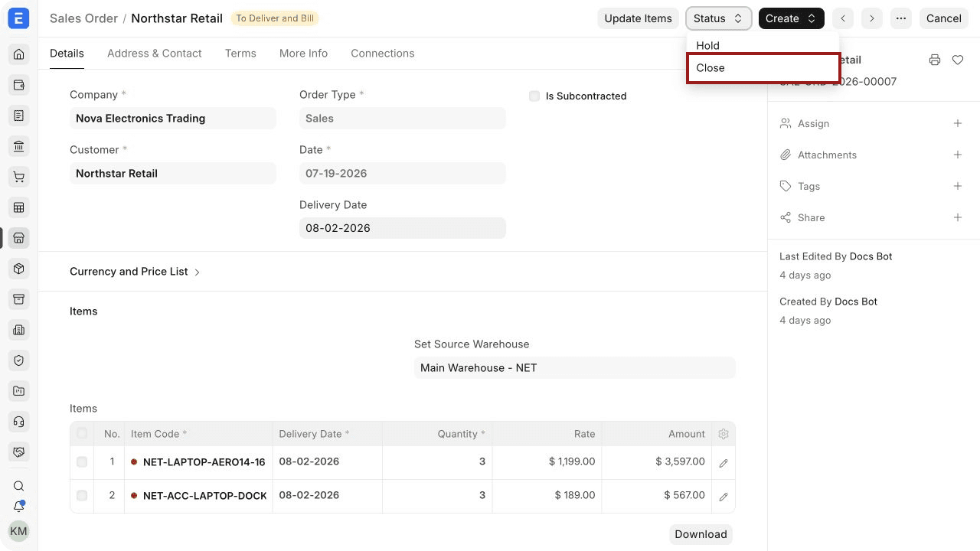This screenshot has width=980, height=551.
Task: Add share plus icon
Action: click(x=958, y=217)
